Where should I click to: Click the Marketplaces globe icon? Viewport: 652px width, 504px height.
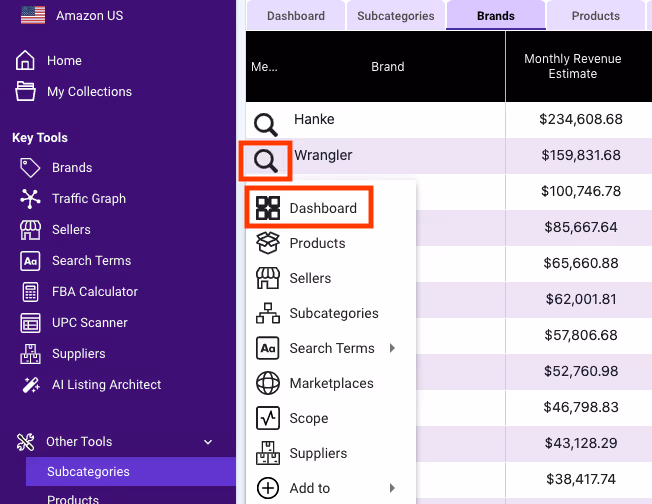pos(268,383)
